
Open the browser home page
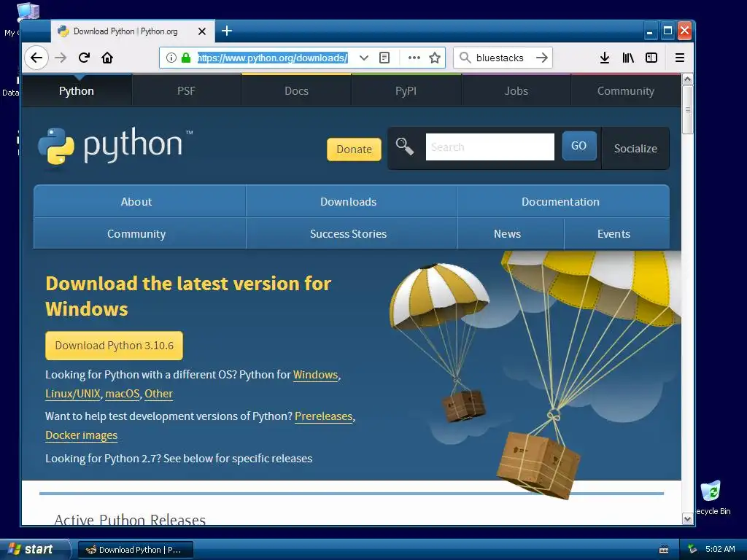(107, 58)
